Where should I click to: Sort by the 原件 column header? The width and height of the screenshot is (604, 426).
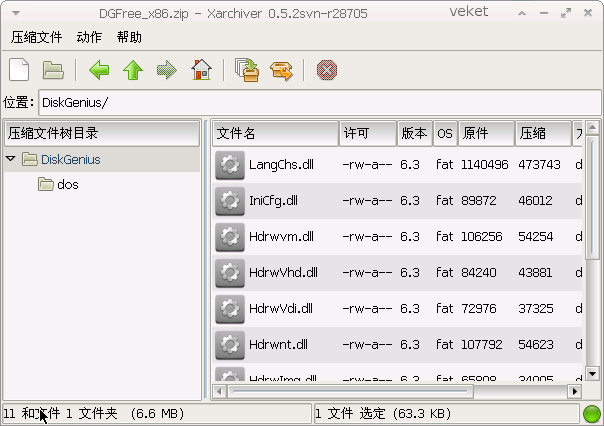tap(487, 133)
